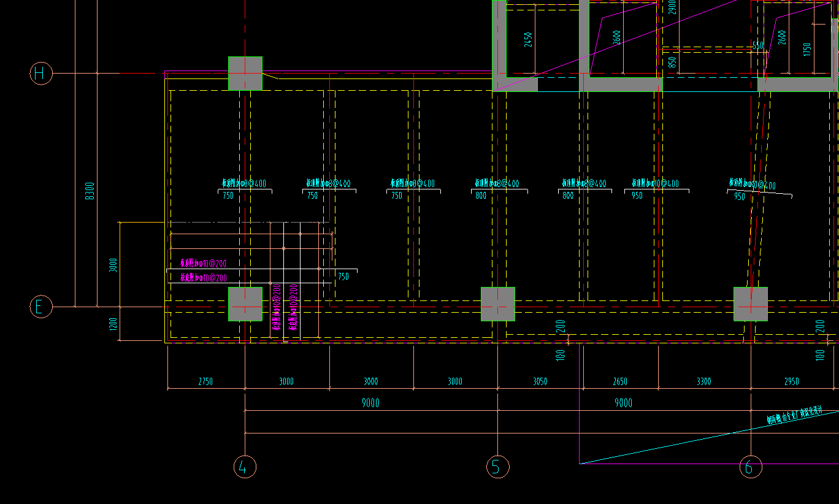Screen dimensions: 839x504
Task: Click the level 板顶附加Φ10@400 rebar label
Action: [656, 183]
